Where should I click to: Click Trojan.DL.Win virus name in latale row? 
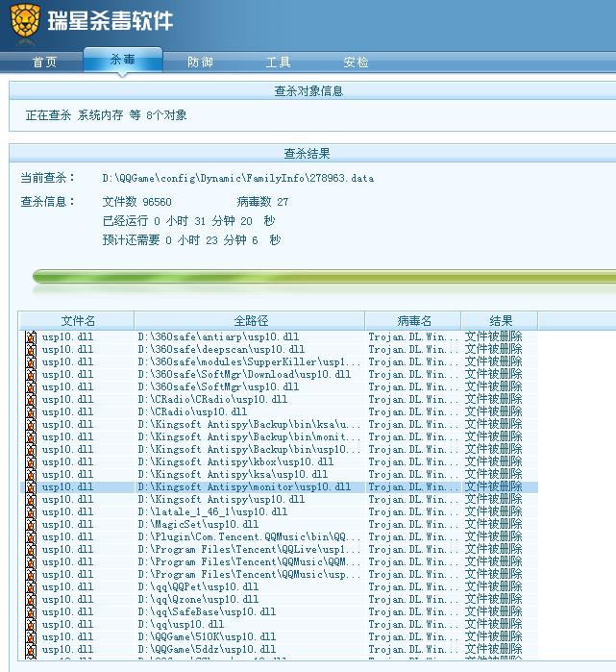pyautogui.click(x=413, y=512)
